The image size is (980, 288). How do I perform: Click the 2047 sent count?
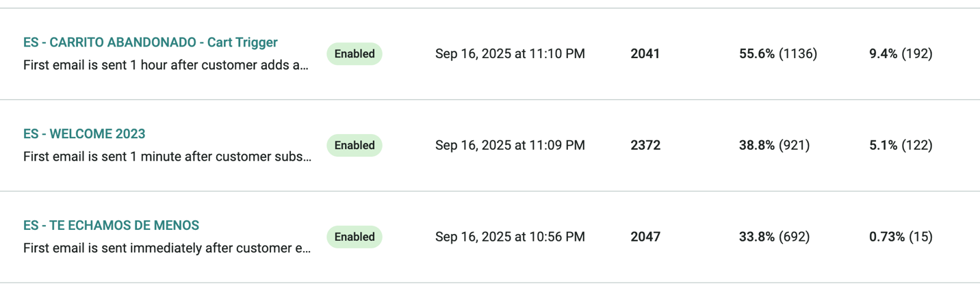click(645, 237)
